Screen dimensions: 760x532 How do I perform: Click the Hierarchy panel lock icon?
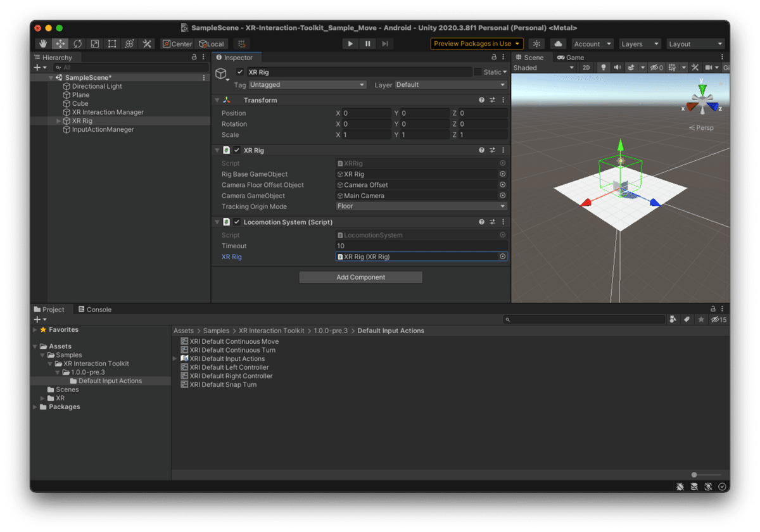[x=194, y=57]
